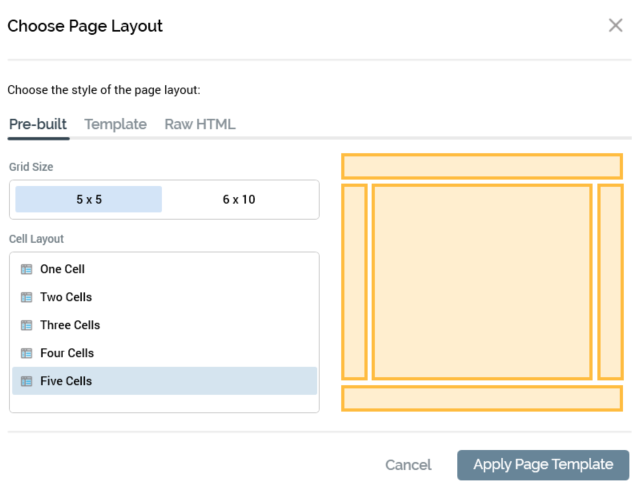Close the Choose Page Layout dialog

point(616,25)
